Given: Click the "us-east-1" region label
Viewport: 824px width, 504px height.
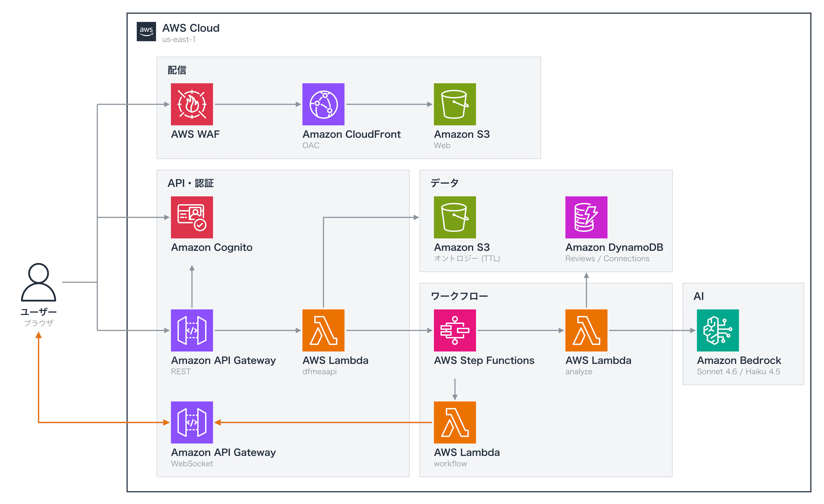Looking at the screenshot, I should pyautogui.click(x=179, y=39).
